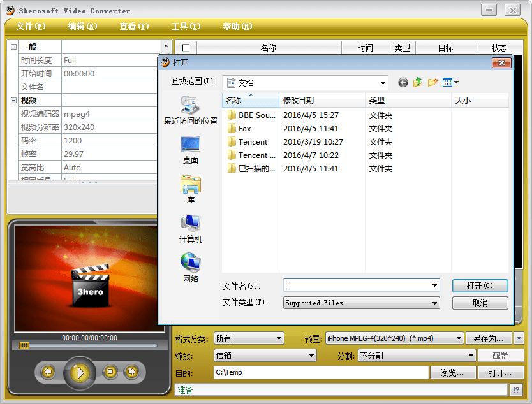Click the property panel scroll-up arrow
The height and width of the screenshot is (404, 532).
tap(166, 46)
